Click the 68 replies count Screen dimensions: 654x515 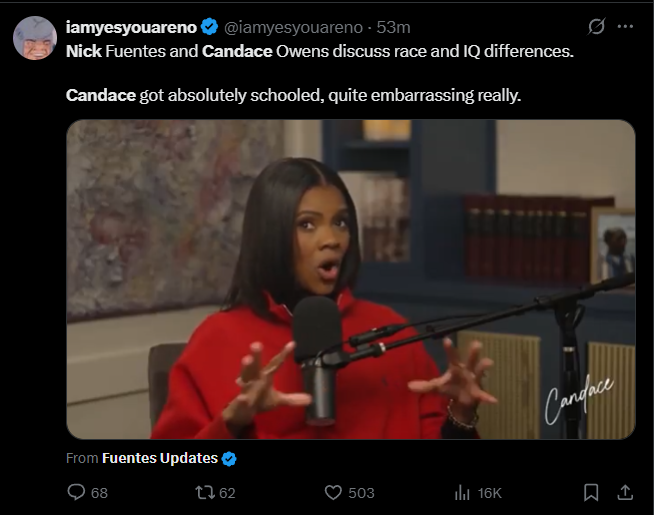point(99,493)
